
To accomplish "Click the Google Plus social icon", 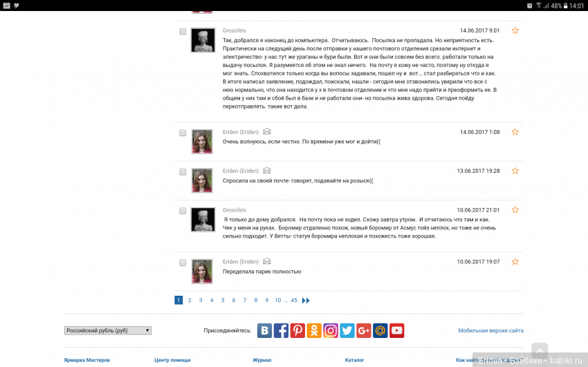I will coord(364,330).
